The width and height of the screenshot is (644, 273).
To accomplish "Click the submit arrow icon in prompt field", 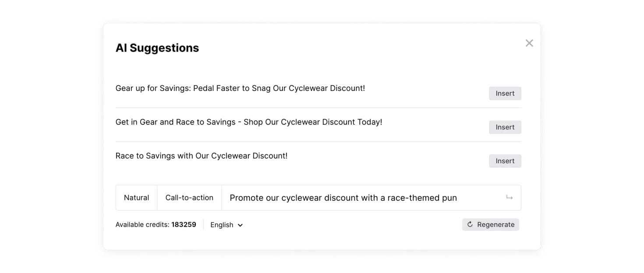I will (x=509, y=198).
